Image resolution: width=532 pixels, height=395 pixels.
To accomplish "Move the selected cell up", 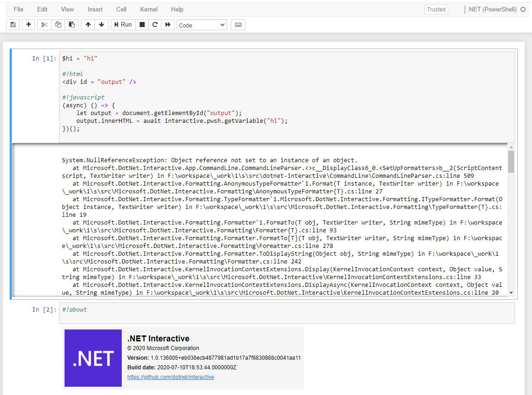I will pyautogui.click(x=87, y=24).
